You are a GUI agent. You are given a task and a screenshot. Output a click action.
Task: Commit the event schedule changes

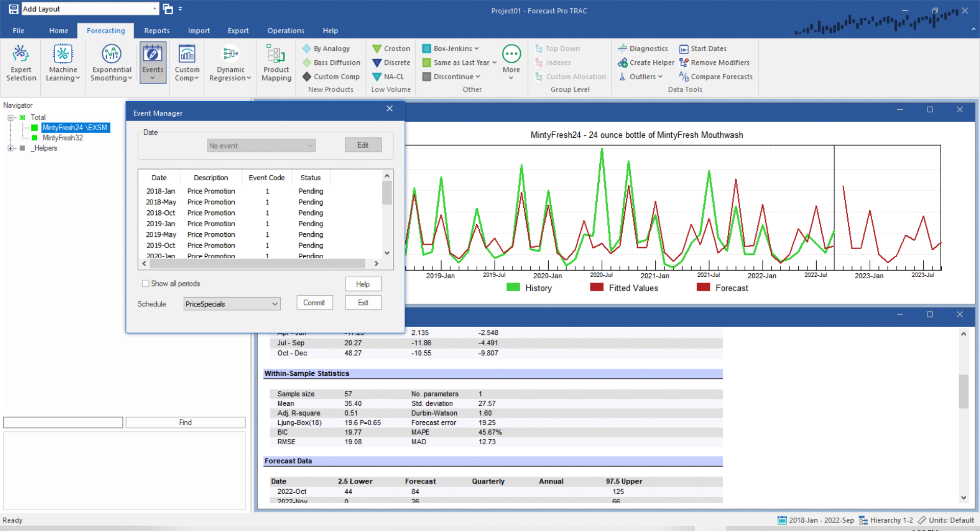(x=314, y=302)
